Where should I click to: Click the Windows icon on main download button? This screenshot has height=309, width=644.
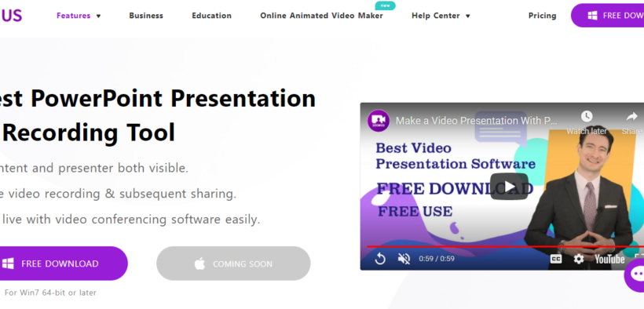(8, 264)
